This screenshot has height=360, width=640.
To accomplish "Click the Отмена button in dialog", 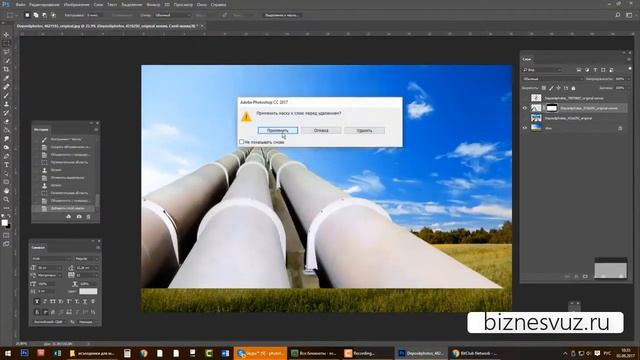I will [321, 131].
